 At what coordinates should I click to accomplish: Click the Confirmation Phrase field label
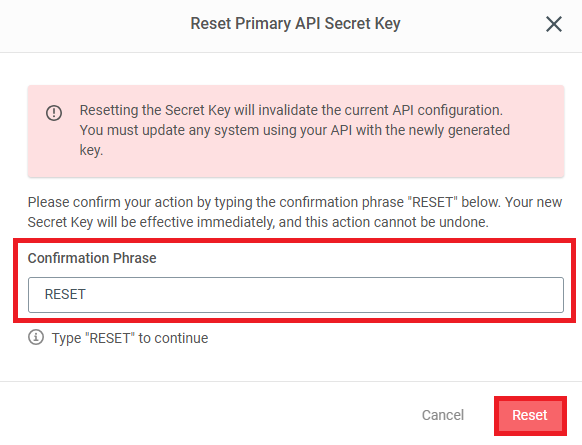pyautogui.click(x=92, y=258)
